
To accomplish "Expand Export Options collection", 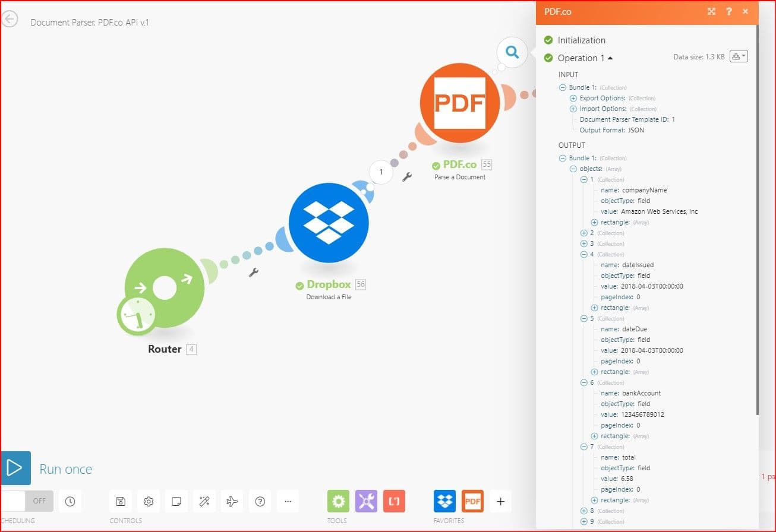I will click(x=573, y=98).
